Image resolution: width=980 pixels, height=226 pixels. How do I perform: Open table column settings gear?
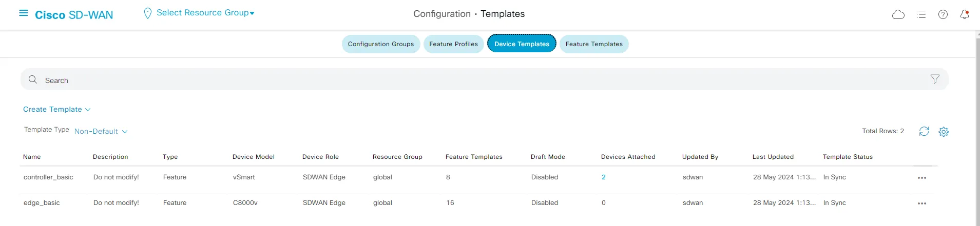[943, 132]
